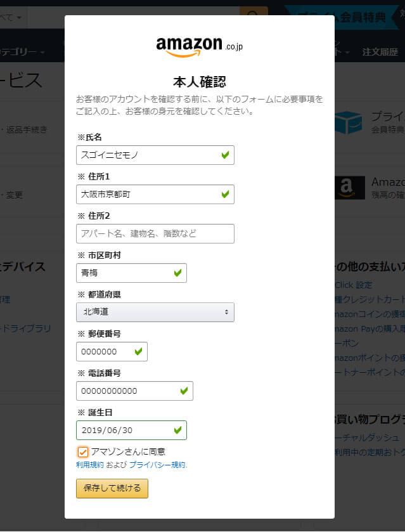The height and width of the screenshot is (532, 405).
Task: Open the プライバシー規約 privacy link
Action: tap(157, 465)
